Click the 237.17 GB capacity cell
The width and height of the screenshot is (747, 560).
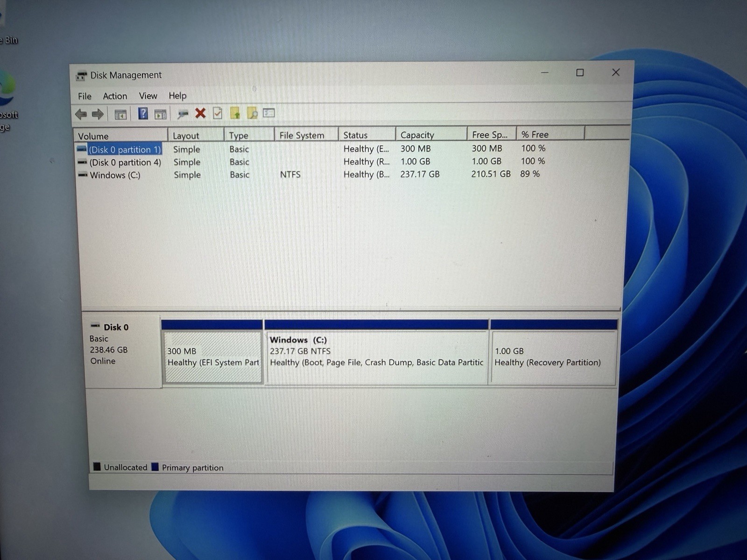click(x=420, y=174)
